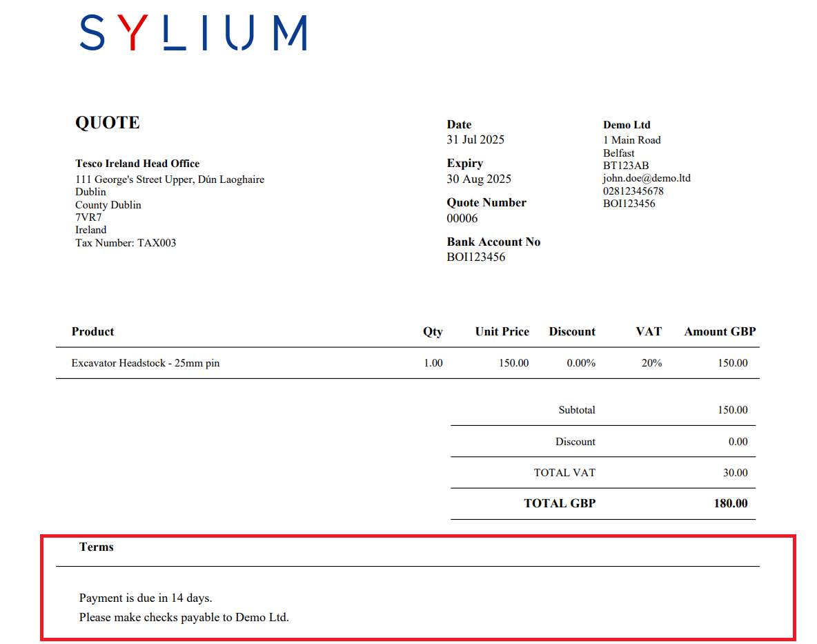Screen dimensions: 817x644
Task: Click the Unit Price column header
Action: tap(502, 331)
